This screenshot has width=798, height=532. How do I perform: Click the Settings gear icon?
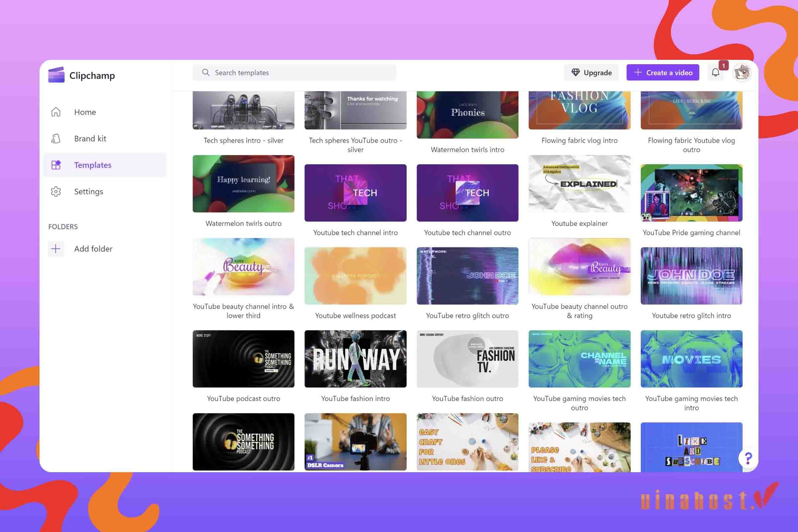point(56,192)
